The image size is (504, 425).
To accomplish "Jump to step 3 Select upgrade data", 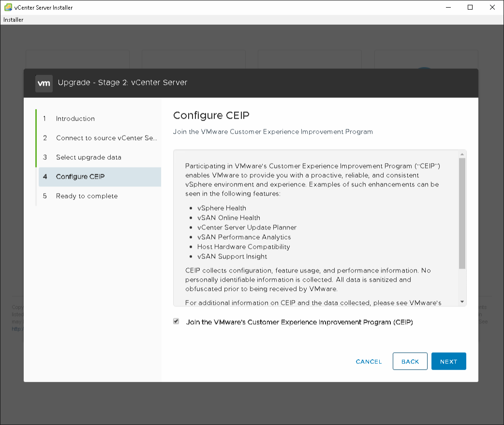I will point(89,157).
